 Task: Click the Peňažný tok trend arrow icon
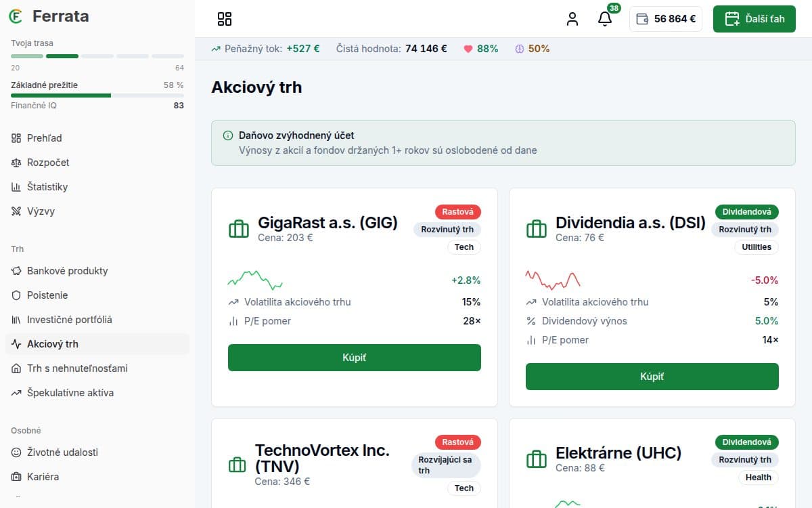coord(216,49)
